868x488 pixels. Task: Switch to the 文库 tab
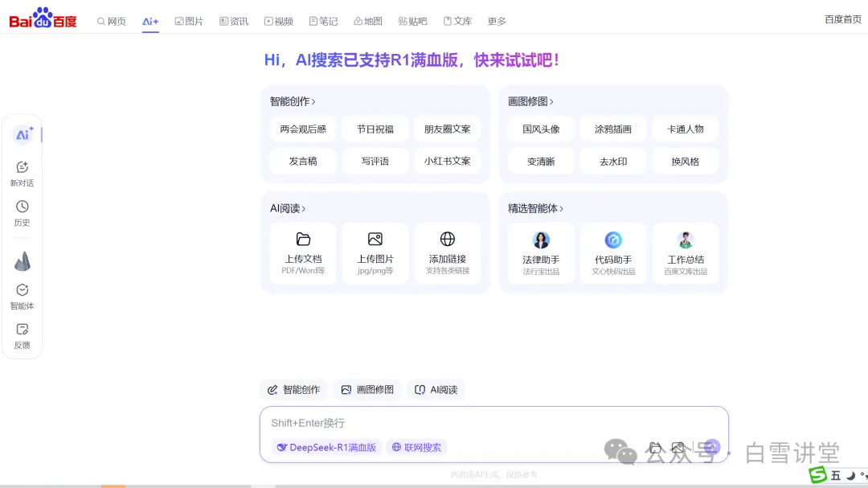(458, 21)
